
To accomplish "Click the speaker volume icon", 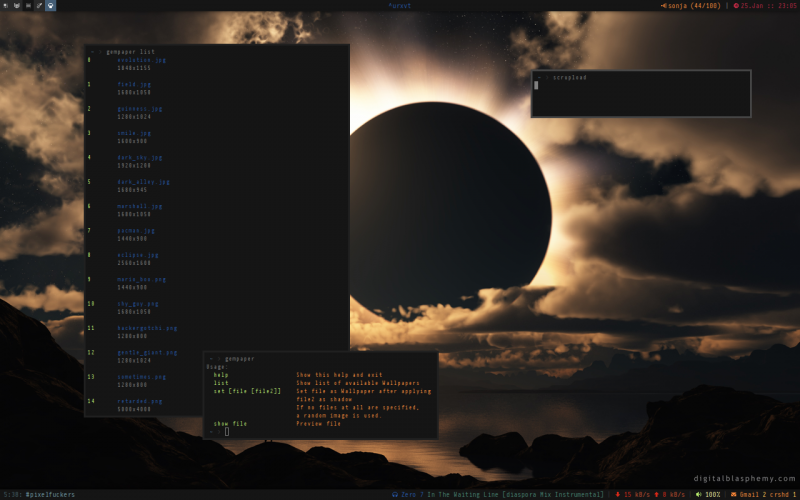I will 699,494.
